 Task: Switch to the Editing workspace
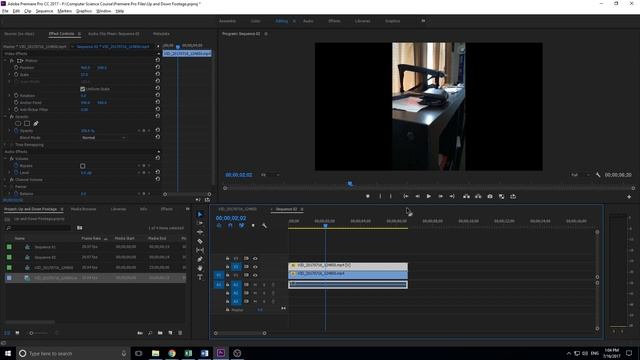282,21
